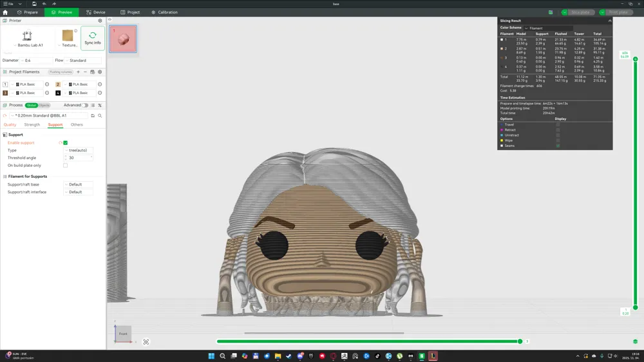Check the On build plate only checkbox

click(65, 166)
